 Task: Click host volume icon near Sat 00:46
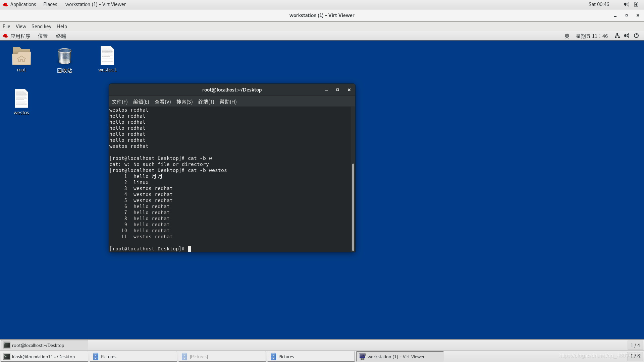tap(626, 4)
